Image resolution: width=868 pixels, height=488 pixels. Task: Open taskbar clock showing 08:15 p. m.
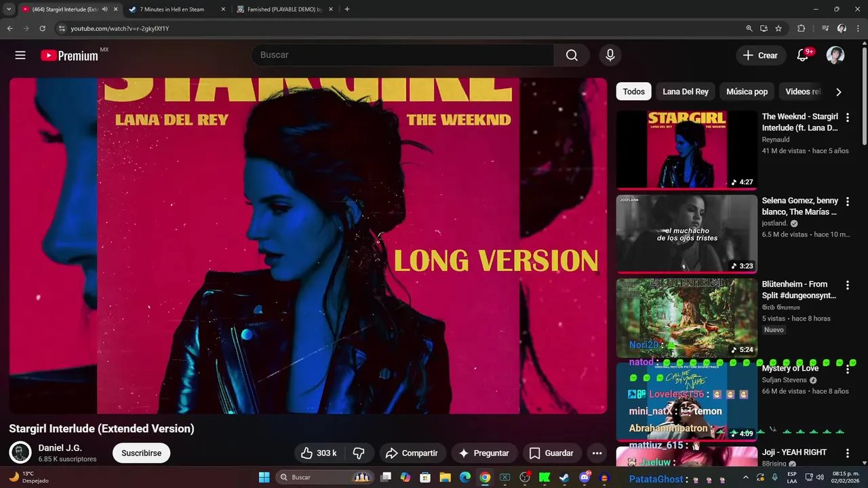click(x=845, y=477)
